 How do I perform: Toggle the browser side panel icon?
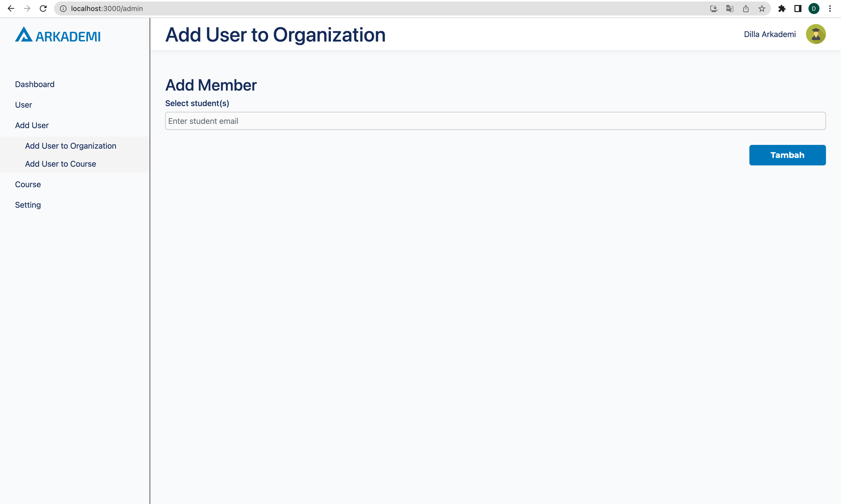[x=798, y=9]
